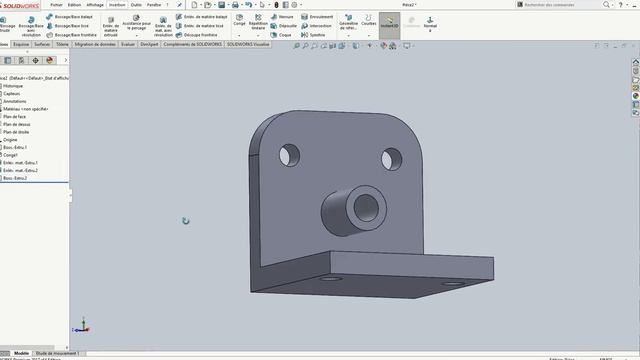The width and height of the screenshot is (640, 360).
Task: Click Enlèv. de mat. avec révolution
Action: coord(163,27)
